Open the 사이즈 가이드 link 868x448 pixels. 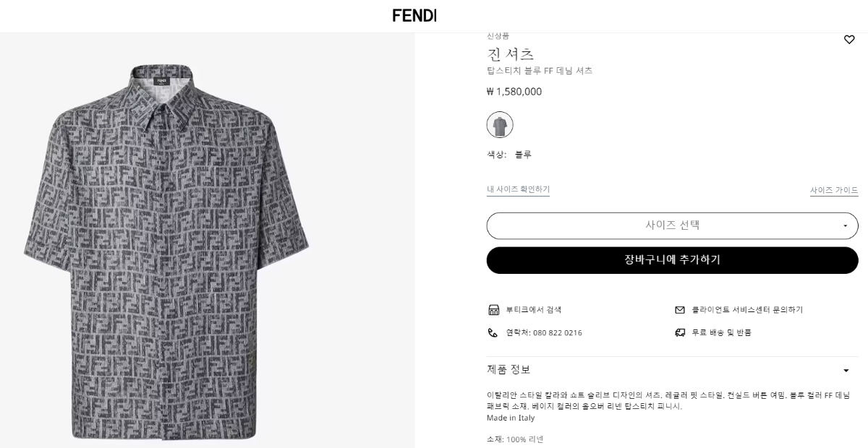tap(834, 191)
